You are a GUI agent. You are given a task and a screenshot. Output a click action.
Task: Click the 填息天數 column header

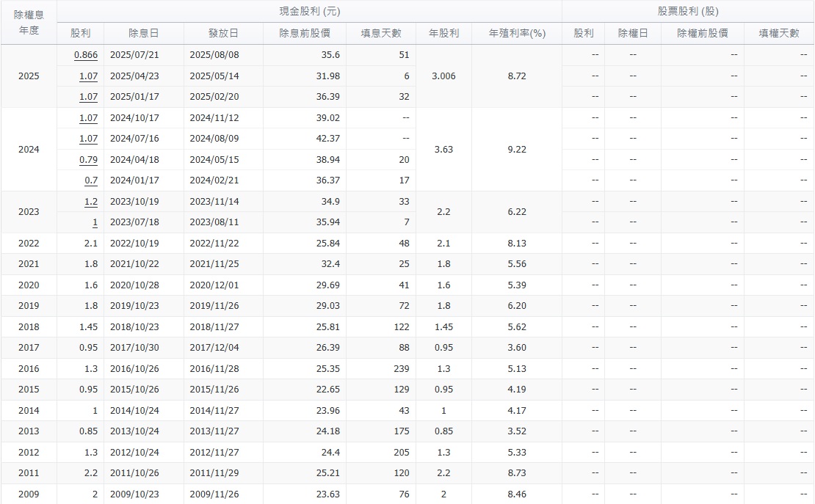[381, 33]
